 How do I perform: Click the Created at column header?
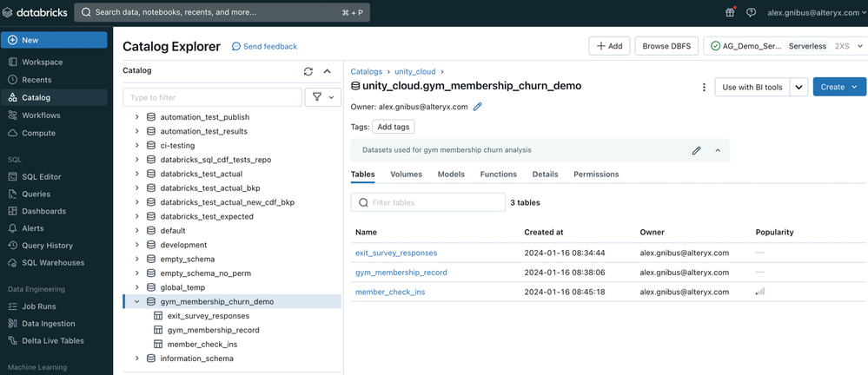[544, 233]
